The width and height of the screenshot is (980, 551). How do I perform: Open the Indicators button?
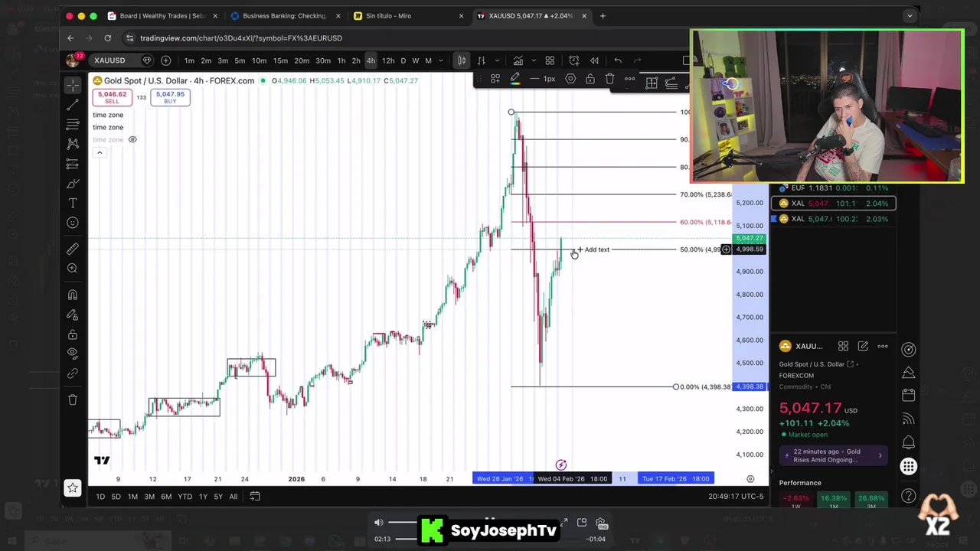[x=518, y=60]
